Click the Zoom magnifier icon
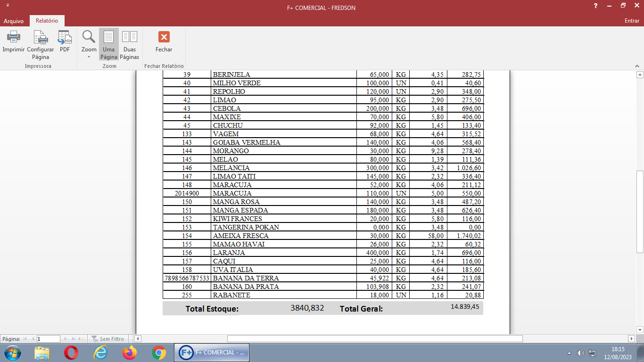 click(x=89, y=37)
